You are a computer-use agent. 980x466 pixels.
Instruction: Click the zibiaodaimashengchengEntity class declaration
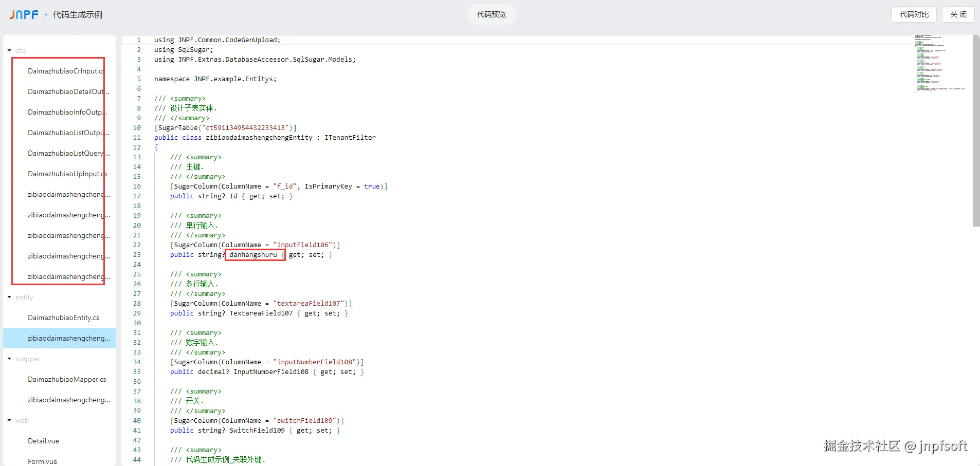click(x=265, y=138)
